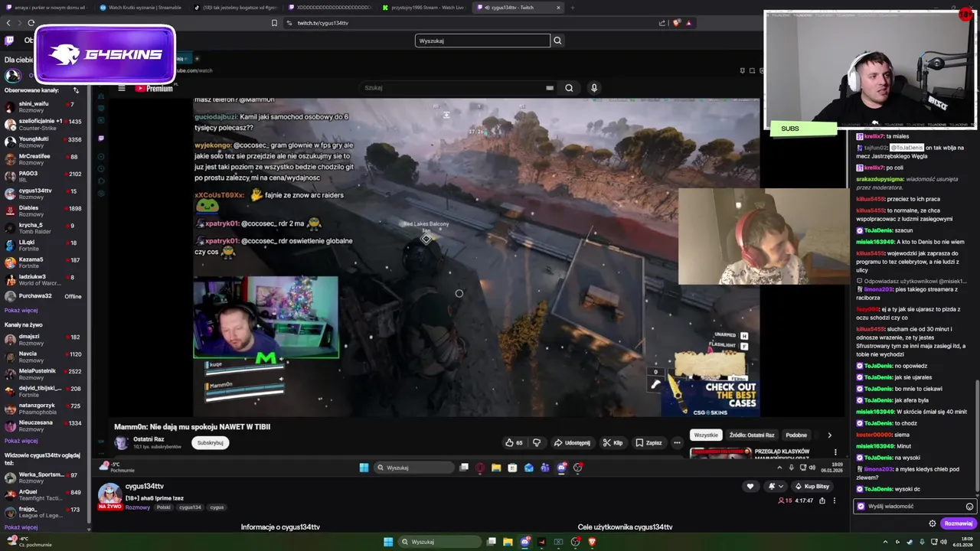Open frajgo_ League of Legends channel
The height and width of the screenshot is (551, 980).
pyautogui.click(x=44, y=512)
